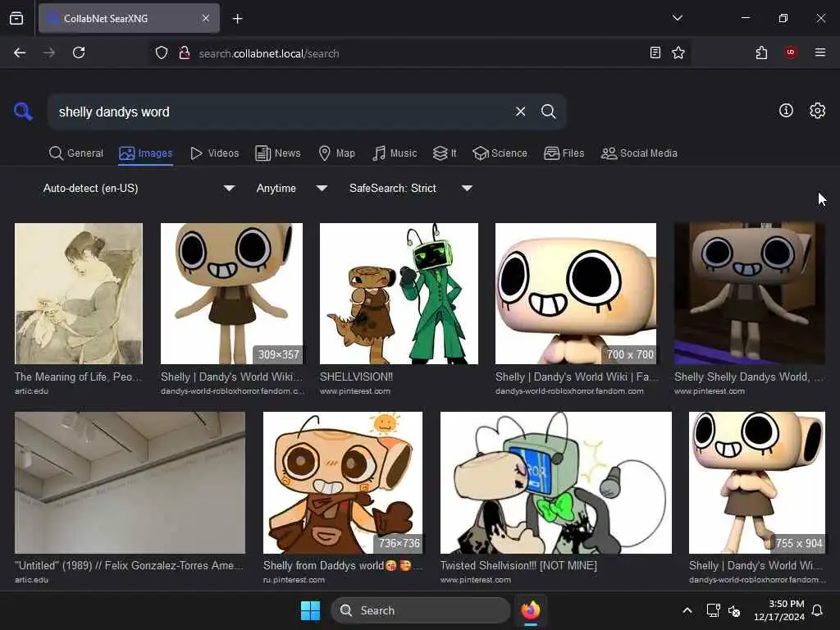Switch to Science tab
Image resolution: width=840 pixels, height=630 pixels.
pyautogui.click(x=500, y=153)
